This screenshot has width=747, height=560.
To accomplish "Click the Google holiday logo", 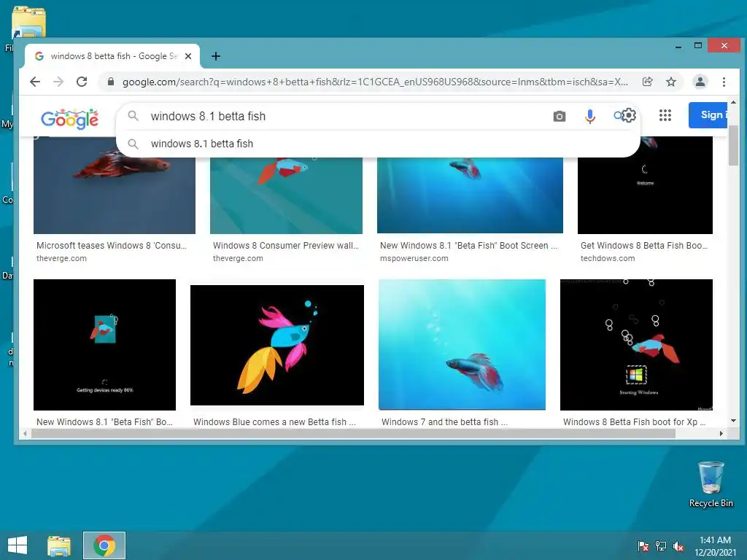I will (69, 119).
